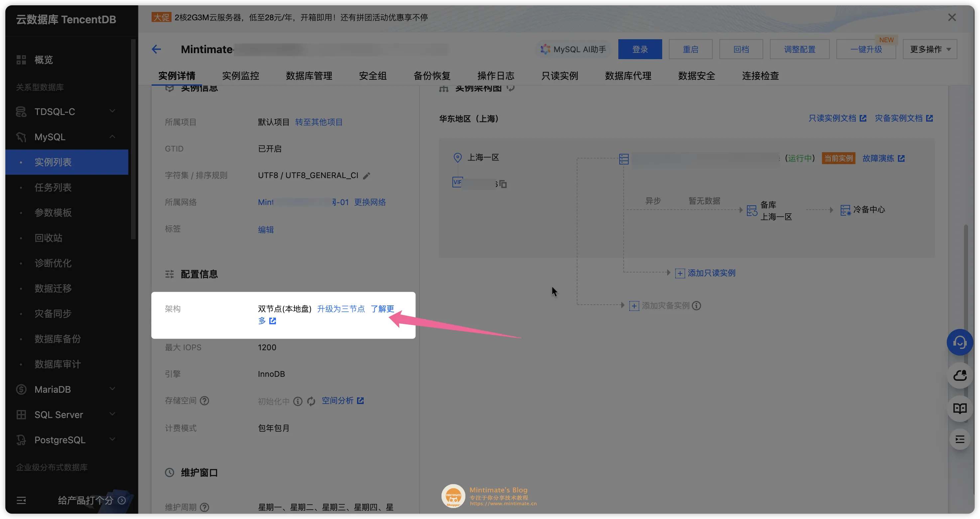This screenshot has height=519, width=980.
Task: Open the 了解更多 external link icon
Action: point(272,321)
